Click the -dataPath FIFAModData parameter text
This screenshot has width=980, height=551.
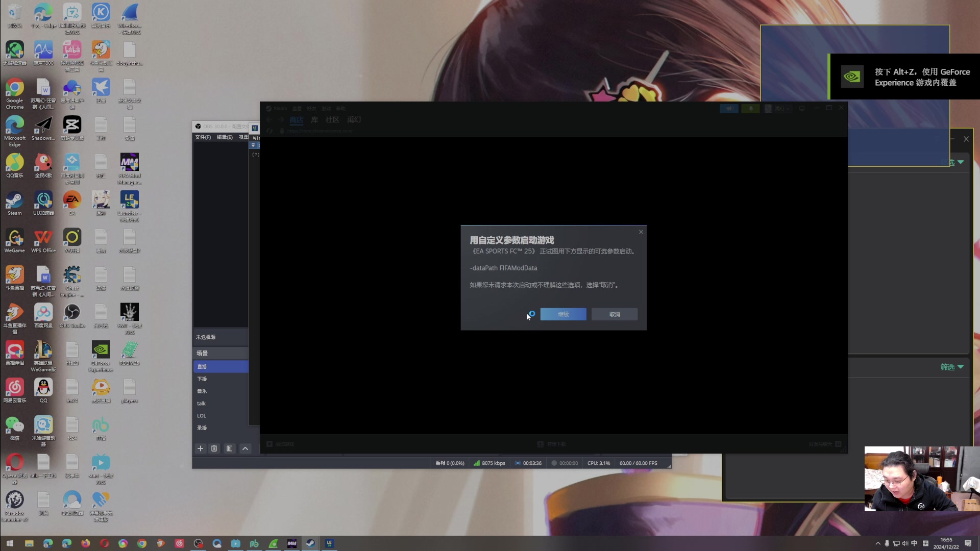point(503,268)
